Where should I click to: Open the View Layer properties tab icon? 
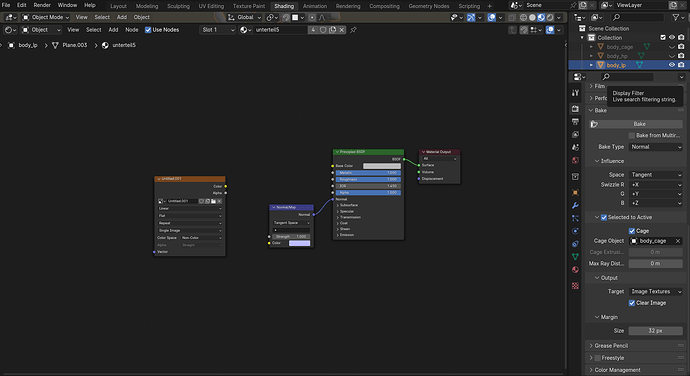pos(575,134)
